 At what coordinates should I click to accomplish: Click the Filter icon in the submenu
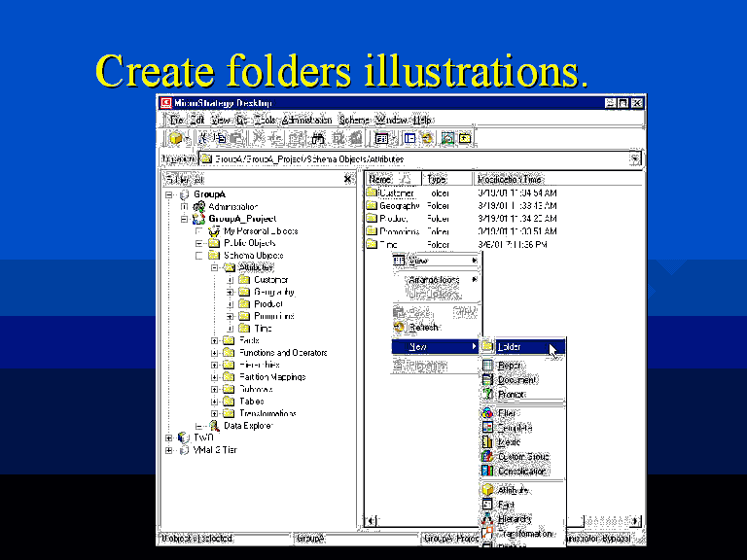(x=488, y=413)
